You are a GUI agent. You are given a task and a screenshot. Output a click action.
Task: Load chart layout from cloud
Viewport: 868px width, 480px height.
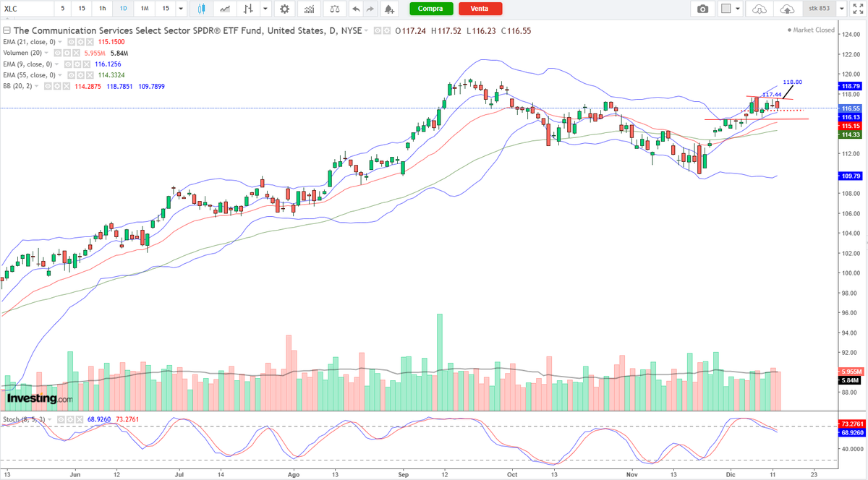click(x=759, y=9)
